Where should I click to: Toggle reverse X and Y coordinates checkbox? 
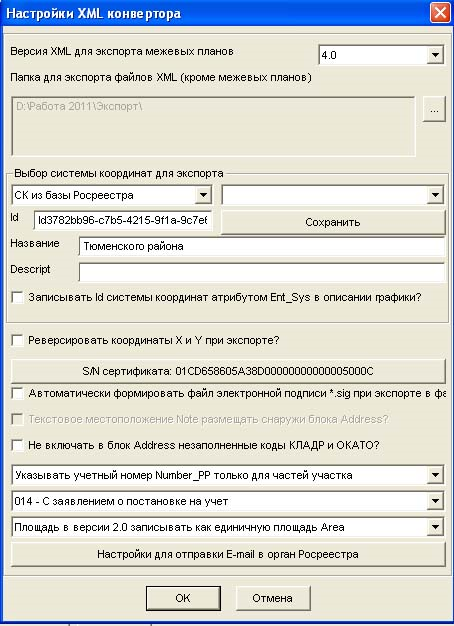pyautogui.click(x=18, y=341)
